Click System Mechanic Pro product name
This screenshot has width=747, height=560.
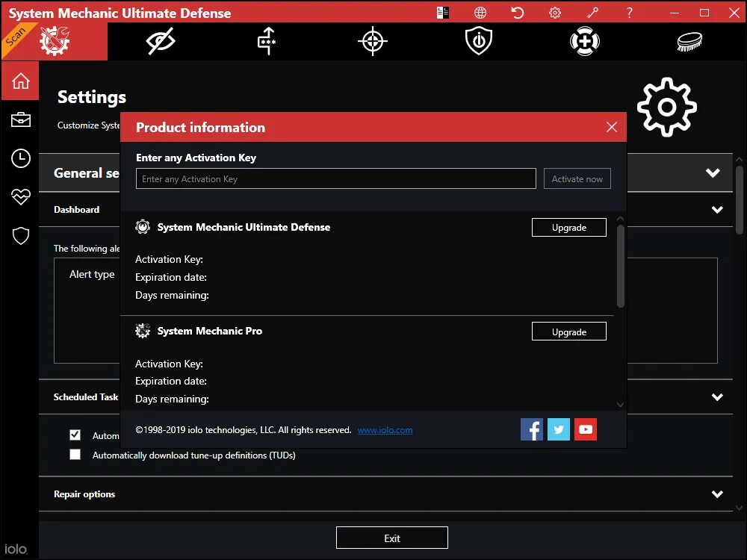pyautogui.click(x=210, y=331)
